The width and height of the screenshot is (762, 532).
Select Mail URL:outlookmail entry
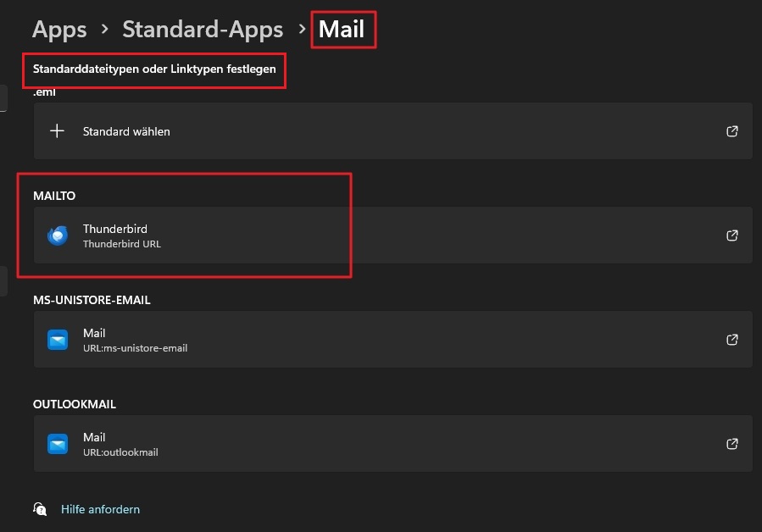click(x=392, y=443)
